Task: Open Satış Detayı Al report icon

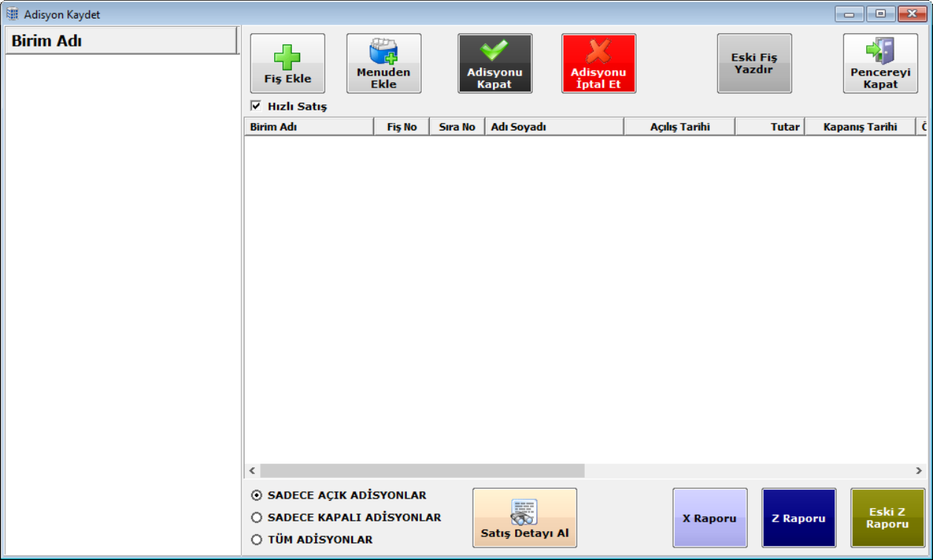Action: click(x=524, y=512)
